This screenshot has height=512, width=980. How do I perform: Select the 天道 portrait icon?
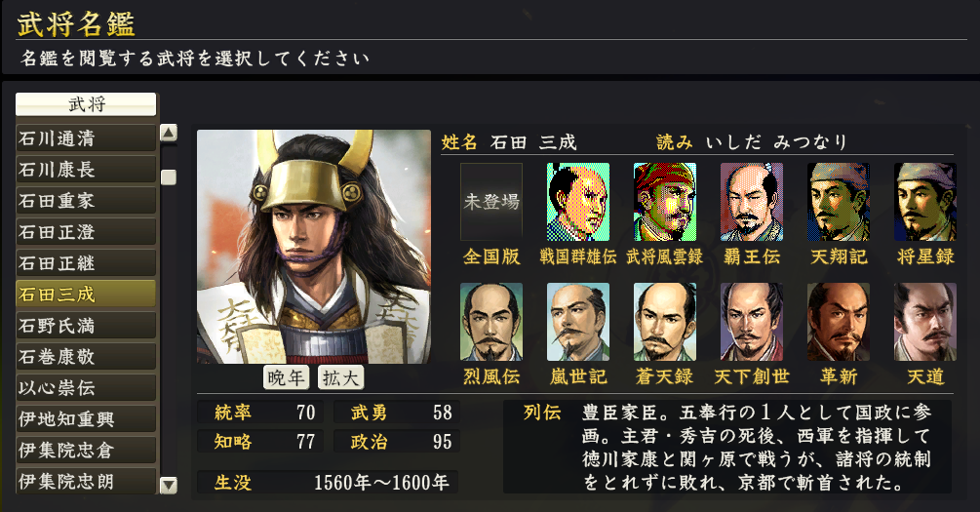click(925, 322)
